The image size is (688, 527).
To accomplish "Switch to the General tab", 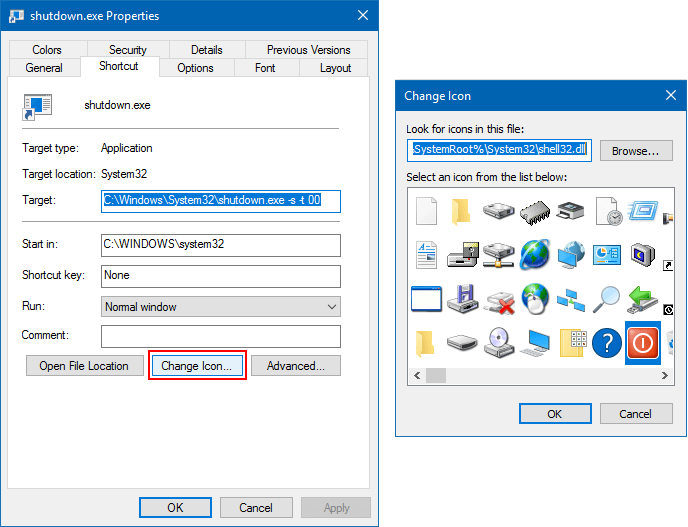I will tap(44, 68).
